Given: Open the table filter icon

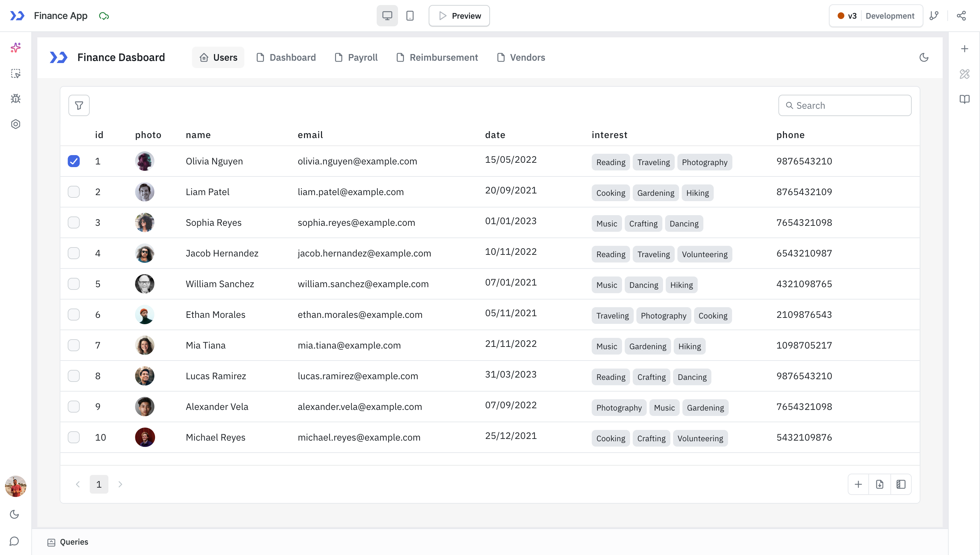Looking at the screenshot, I should point(79,105).
